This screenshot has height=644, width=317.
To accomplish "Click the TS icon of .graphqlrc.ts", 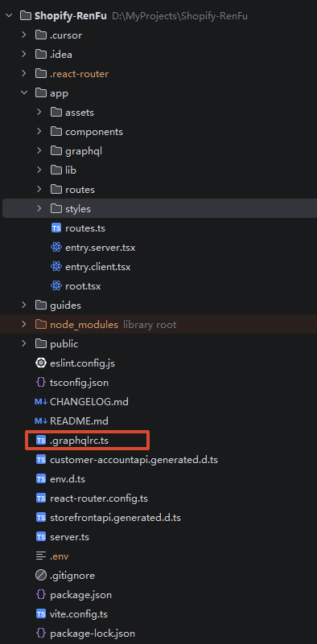I will [41, 441].
